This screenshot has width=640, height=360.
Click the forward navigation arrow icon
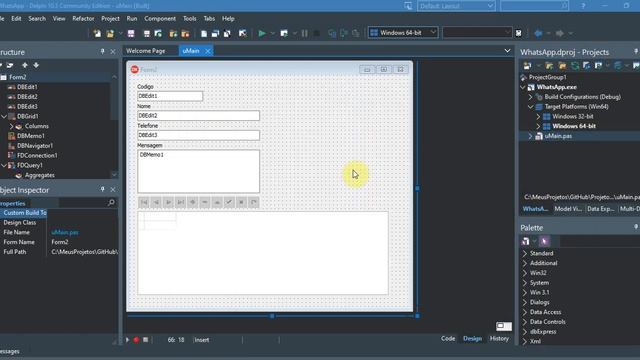pyautogui.click(x=560, y=33)
